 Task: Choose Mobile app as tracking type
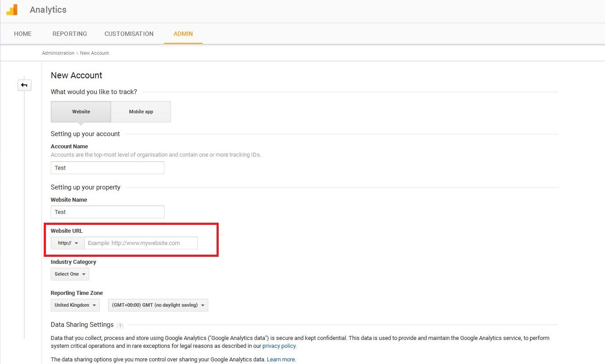141,112
